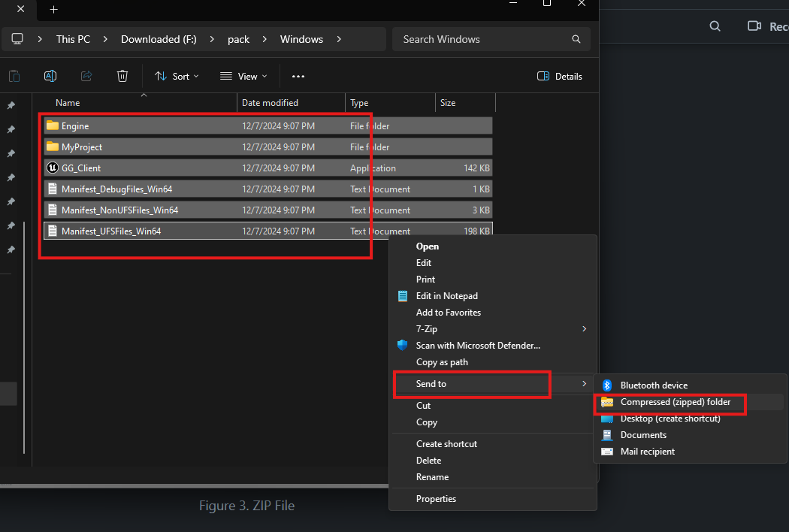The width and height of the screenshot is (789, 532).
Task: Click the Bluetooth device option
Action: (654, 385)
